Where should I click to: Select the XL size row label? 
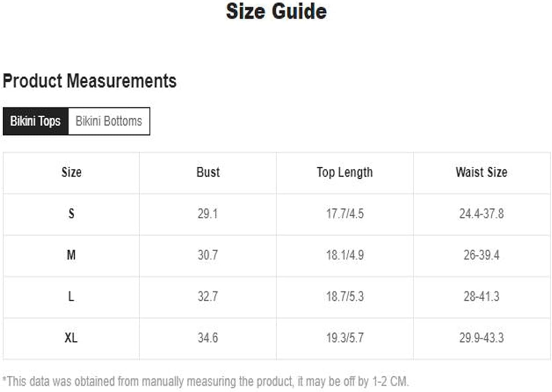(x=71, y=338)
